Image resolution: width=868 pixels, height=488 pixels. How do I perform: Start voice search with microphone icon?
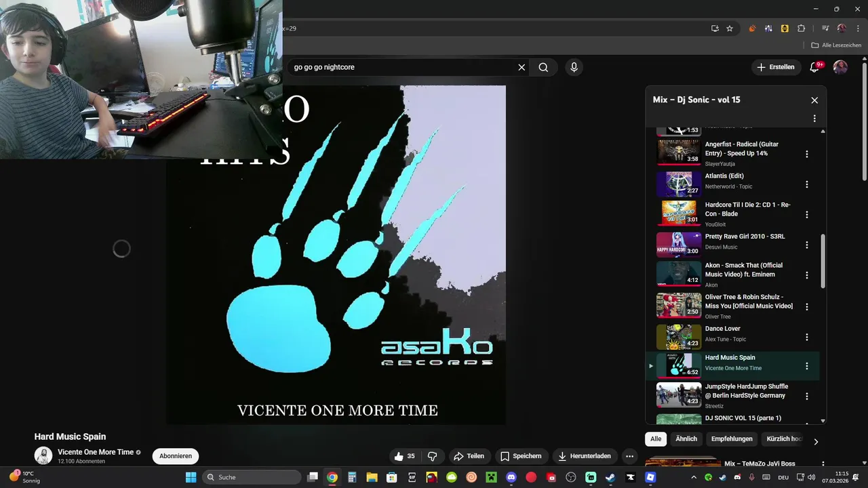574,67
